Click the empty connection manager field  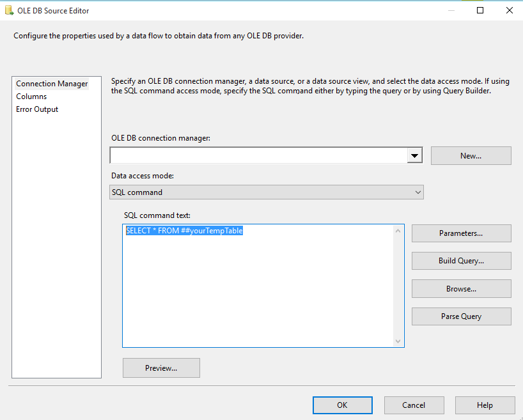[256, 155]
